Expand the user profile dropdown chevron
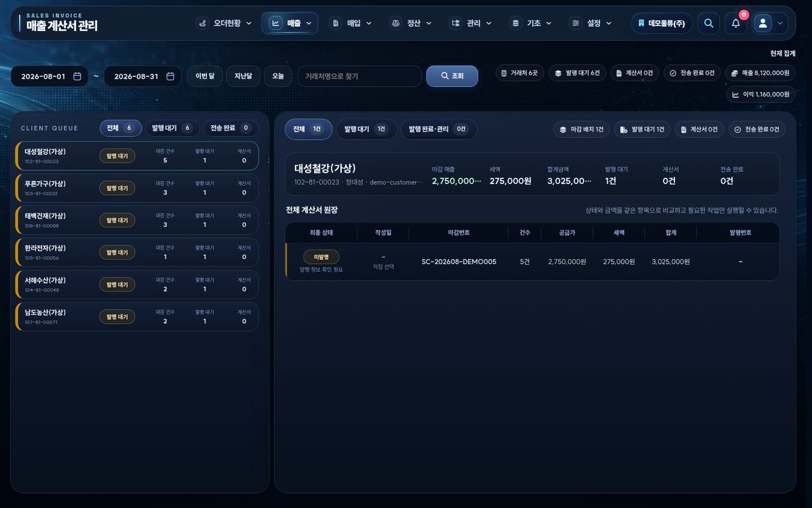 pos(780,23)
